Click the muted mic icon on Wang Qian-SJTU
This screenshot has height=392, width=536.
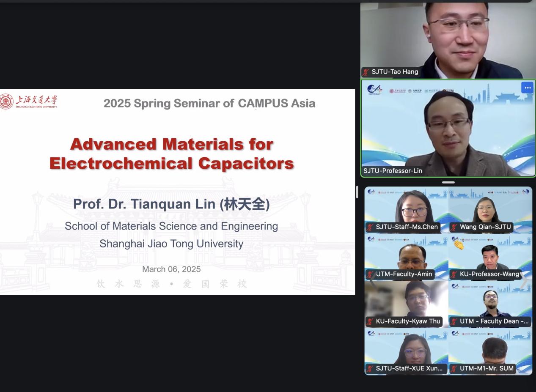454,227
